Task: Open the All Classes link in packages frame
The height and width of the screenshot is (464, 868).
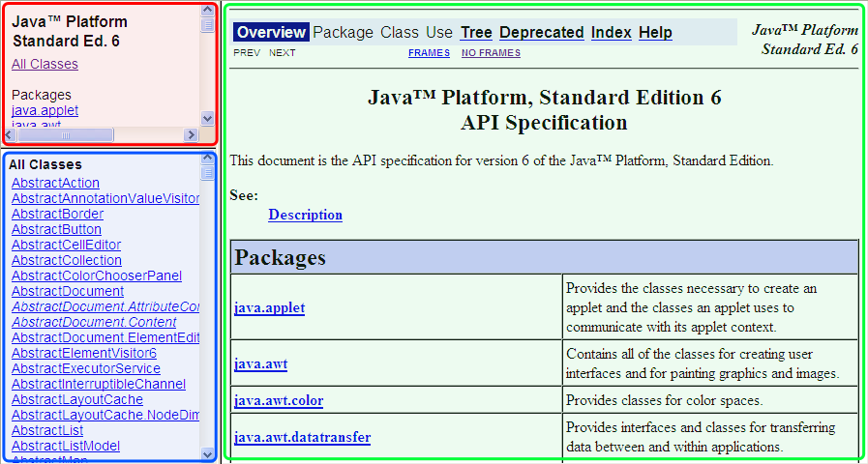Action: coord(45,64)
